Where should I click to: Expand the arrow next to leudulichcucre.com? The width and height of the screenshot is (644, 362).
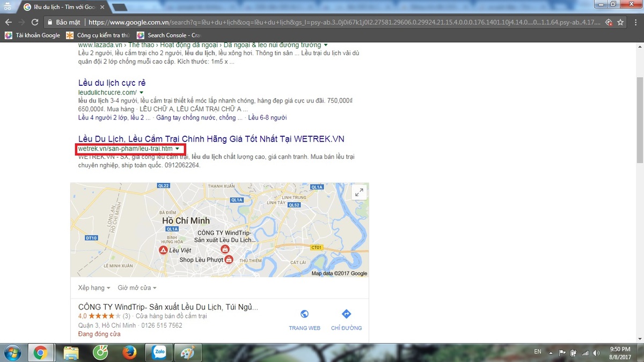click(141, 93)
